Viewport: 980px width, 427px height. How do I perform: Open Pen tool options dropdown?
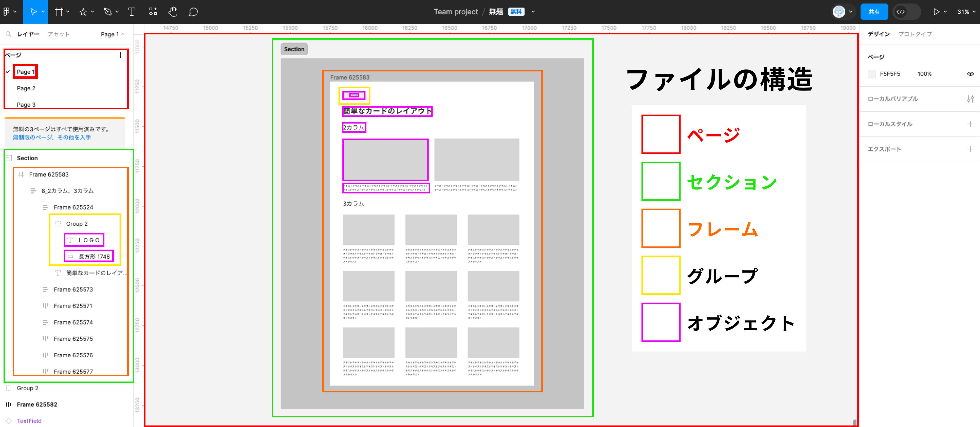point(117,12)
